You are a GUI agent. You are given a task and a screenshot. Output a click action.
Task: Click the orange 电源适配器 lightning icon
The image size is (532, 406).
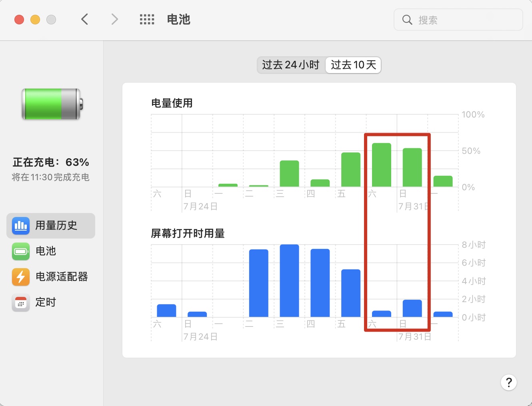(21, 277)
